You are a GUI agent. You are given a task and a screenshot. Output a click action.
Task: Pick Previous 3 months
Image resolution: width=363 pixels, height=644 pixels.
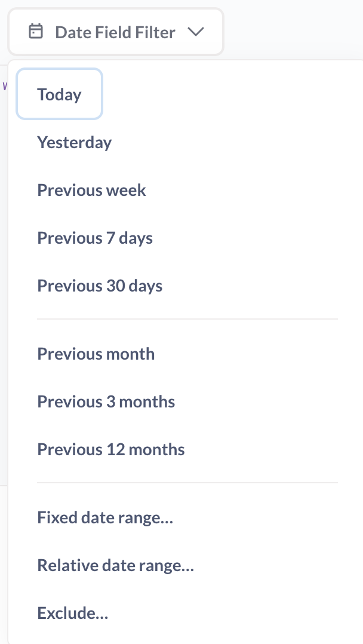106,401
